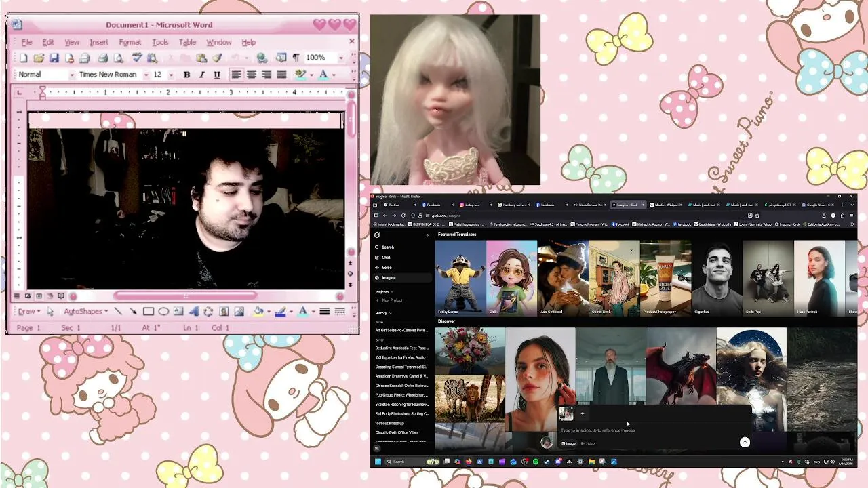This screenshot has height=488, width=868.
Task: Click Voice in the Grok sidebar
Action: click(x=387, y=267)
